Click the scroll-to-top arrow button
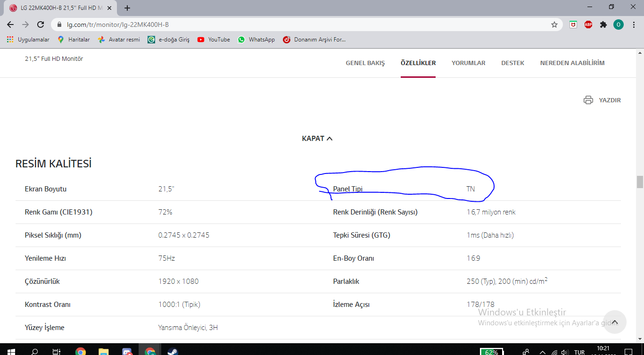 614,322
